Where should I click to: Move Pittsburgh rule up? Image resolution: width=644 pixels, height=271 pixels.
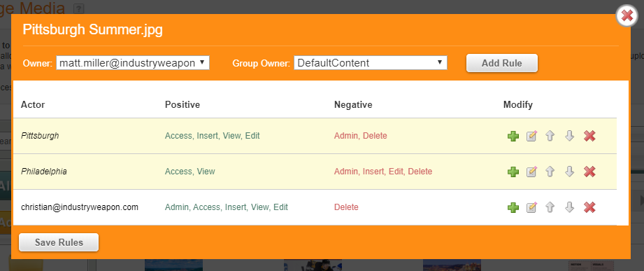(x=550, y=136)
